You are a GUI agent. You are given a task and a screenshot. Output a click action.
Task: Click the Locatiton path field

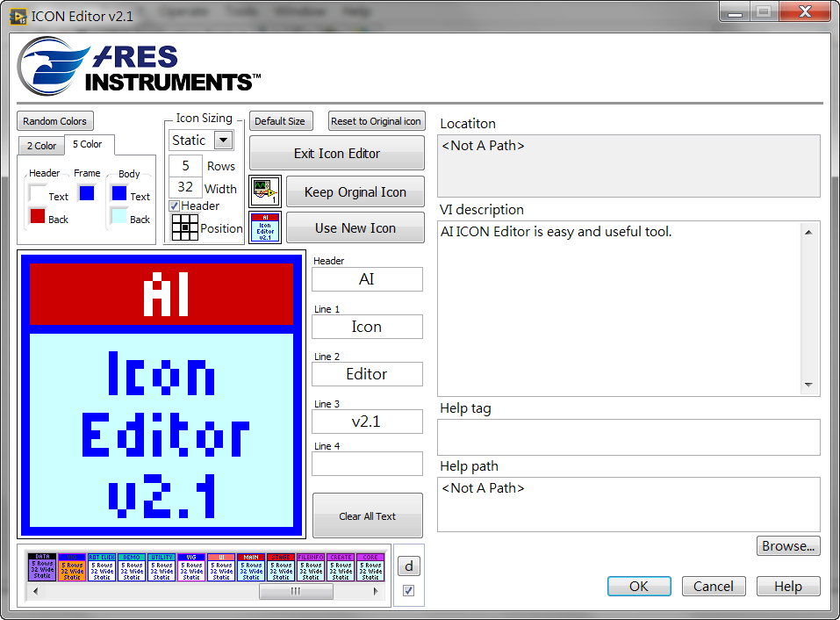(628, 166)
